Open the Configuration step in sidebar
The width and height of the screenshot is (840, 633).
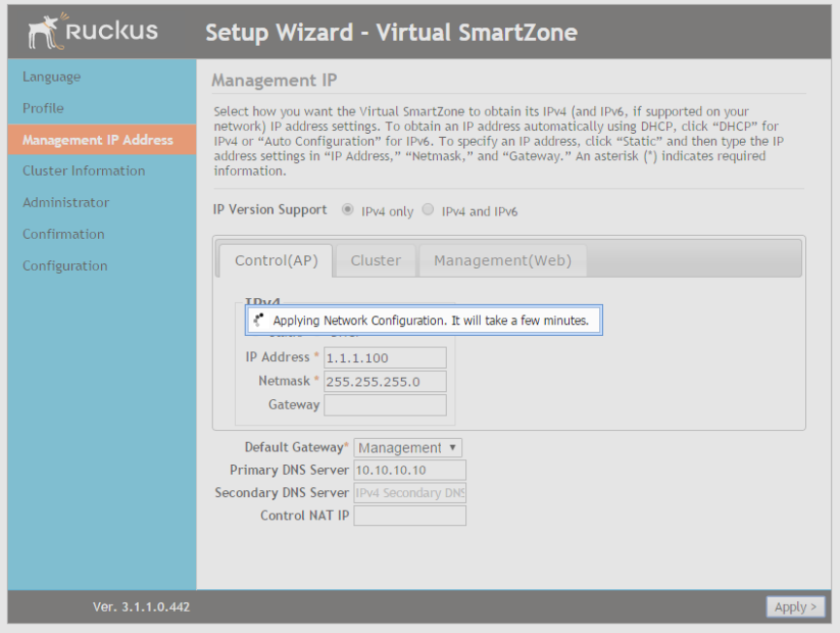tap(65, 266)
